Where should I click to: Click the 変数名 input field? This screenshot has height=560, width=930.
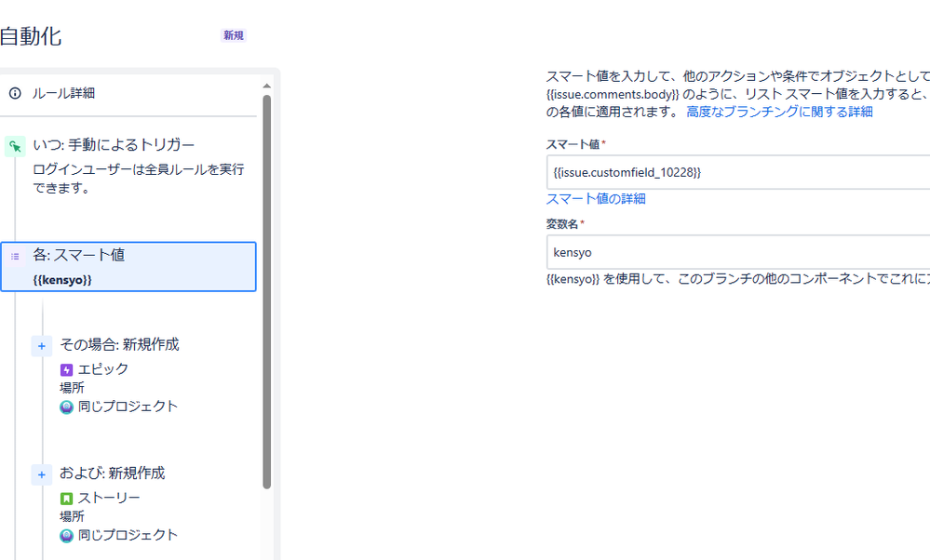pyautogui.click(x=738, y=252)
